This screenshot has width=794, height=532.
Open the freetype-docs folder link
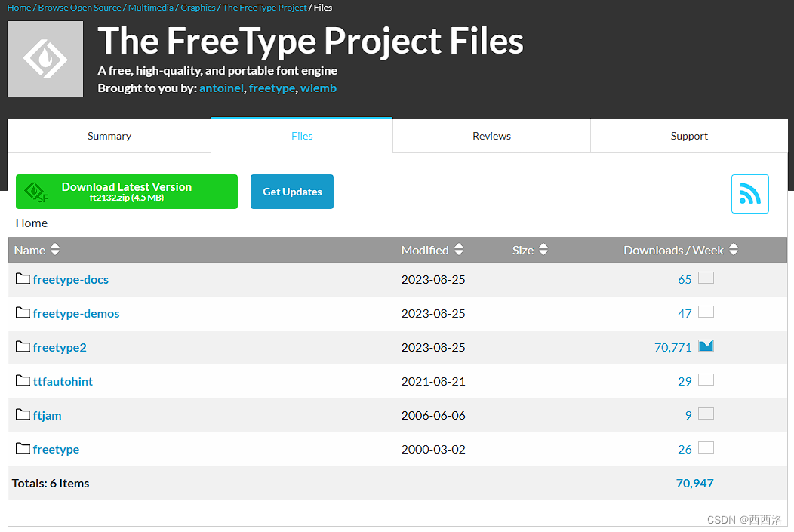[71, 279]
